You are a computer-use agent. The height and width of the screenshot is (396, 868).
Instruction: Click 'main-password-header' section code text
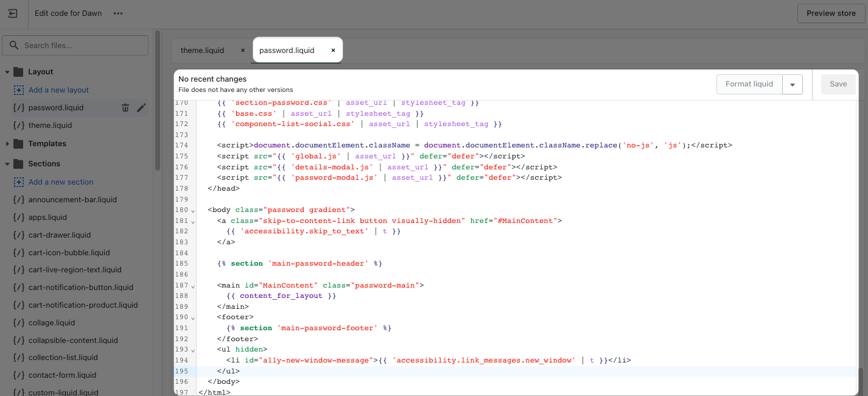[x=317, y=264]
